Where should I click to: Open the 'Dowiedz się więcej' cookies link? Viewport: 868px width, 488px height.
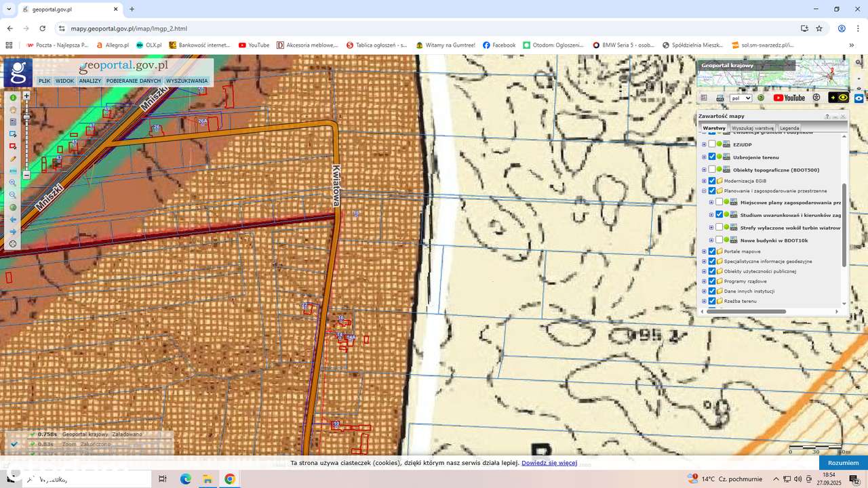tap(549, 463)
